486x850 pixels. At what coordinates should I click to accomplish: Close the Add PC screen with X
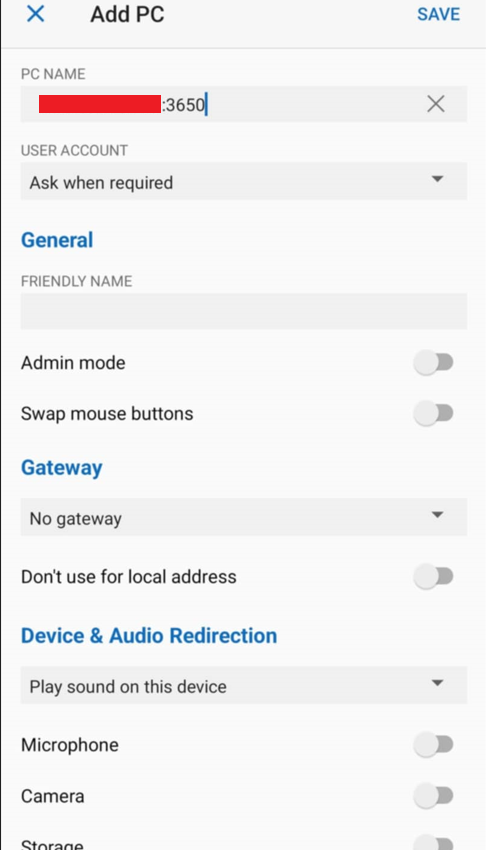(x=36, y=14)
